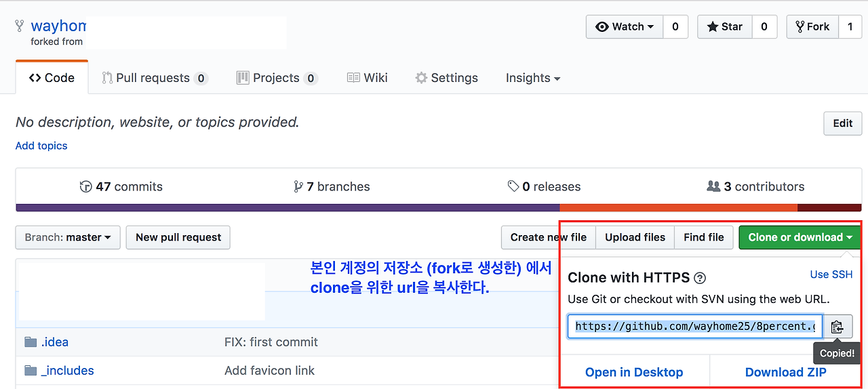Open the _includes folder
This screenshot has width=868, height=389.
pos(67,371)
